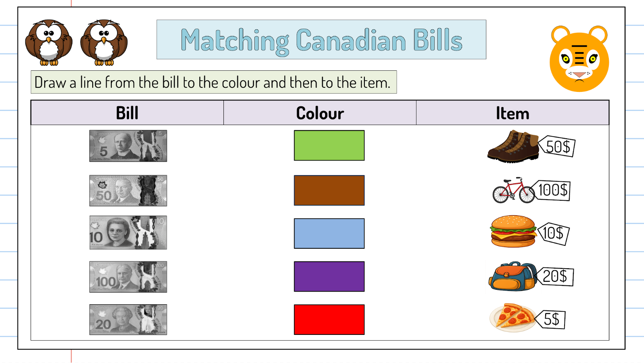Select the 5 dollar bill image
The width and height of the screenshot is (644, 363).
[x=128, y=146]
